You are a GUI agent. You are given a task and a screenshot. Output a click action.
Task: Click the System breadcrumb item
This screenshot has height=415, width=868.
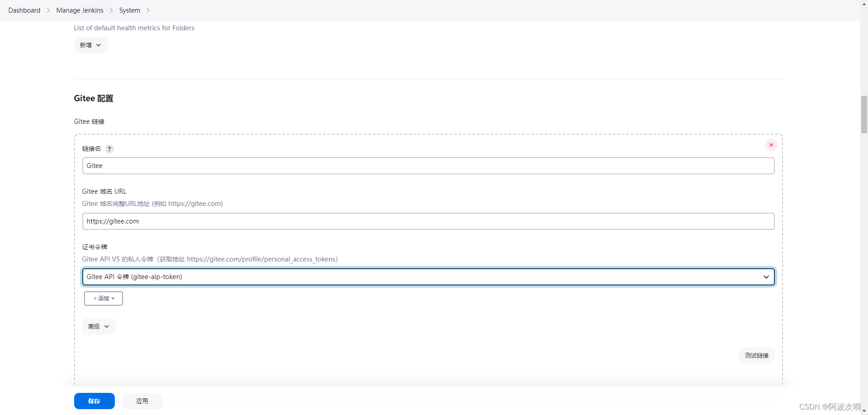[x=130, y=10]
